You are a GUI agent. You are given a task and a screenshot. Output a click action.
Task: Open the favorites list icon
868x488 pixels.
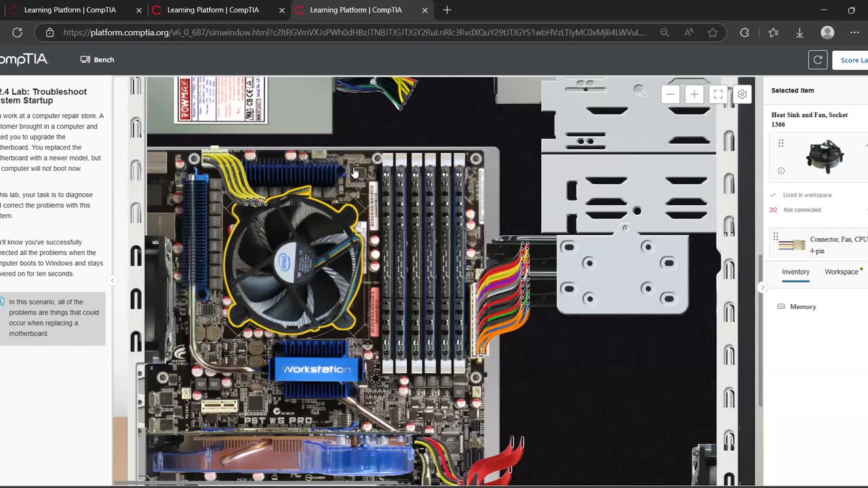click(x=774, y=33)
